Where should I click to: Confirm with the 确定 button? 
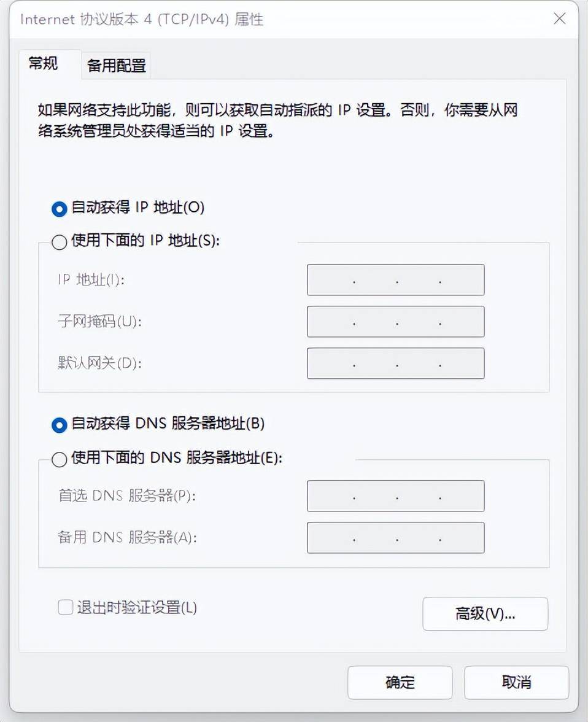coord(400,683)
